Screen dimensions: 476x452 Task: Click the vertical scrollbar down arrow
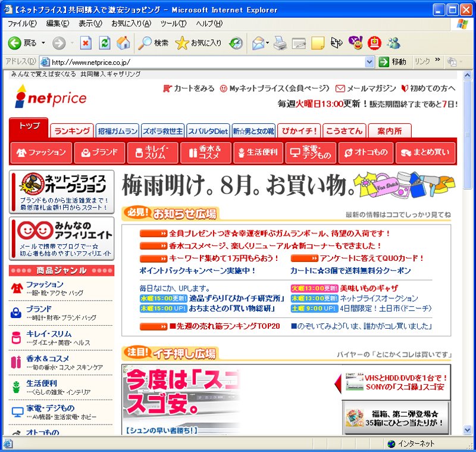(468, 429)
